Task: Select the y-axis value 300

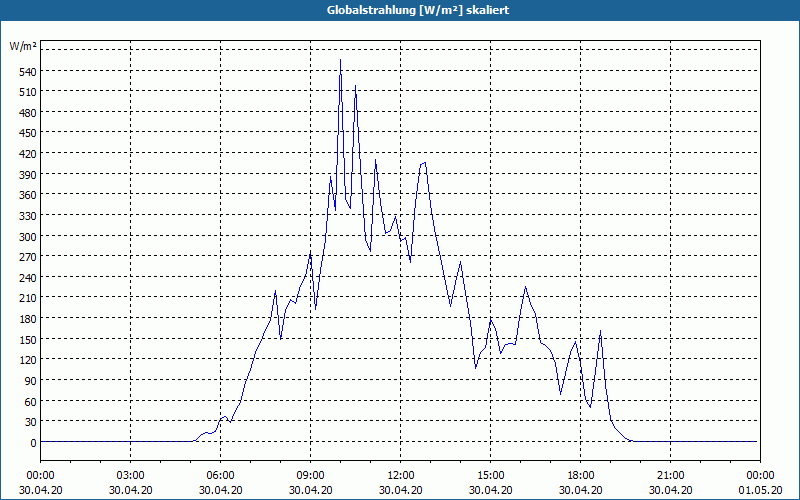Action: click(x=28, y=237)
